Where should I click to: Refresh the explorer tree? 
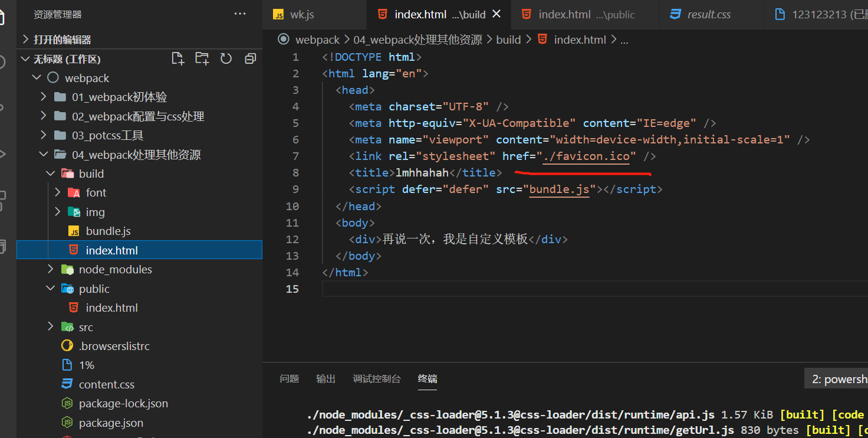coord(226,58)
